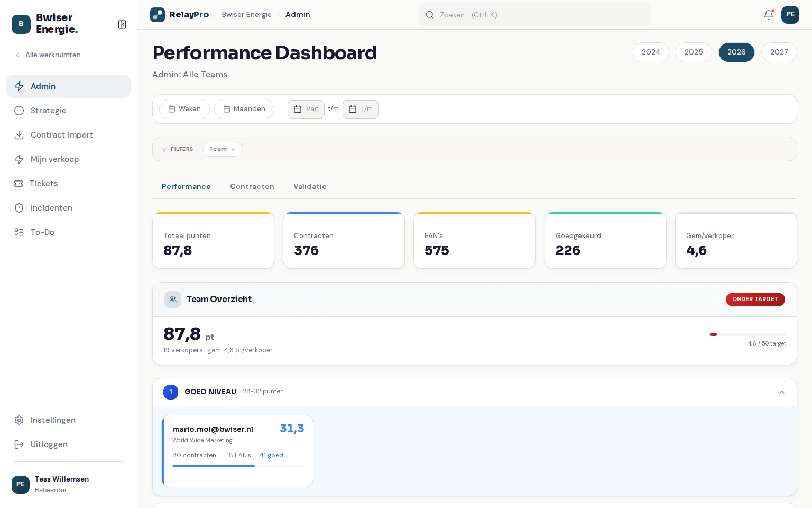Focus the Zoeken search field

point(535,15)
